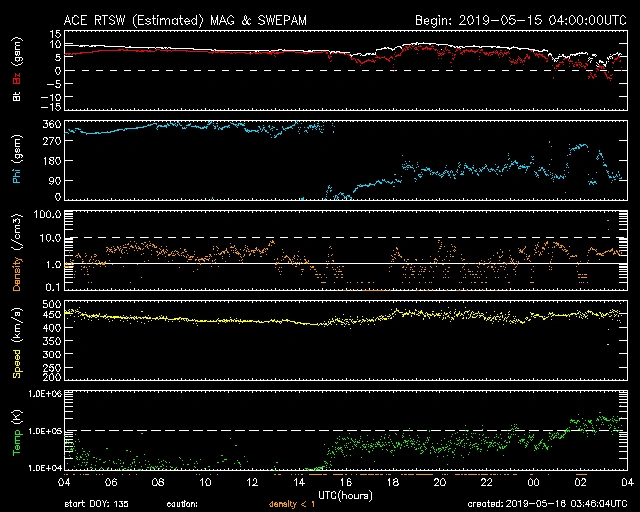Click the '250' tick on the Speed axis

coord(52,367)
